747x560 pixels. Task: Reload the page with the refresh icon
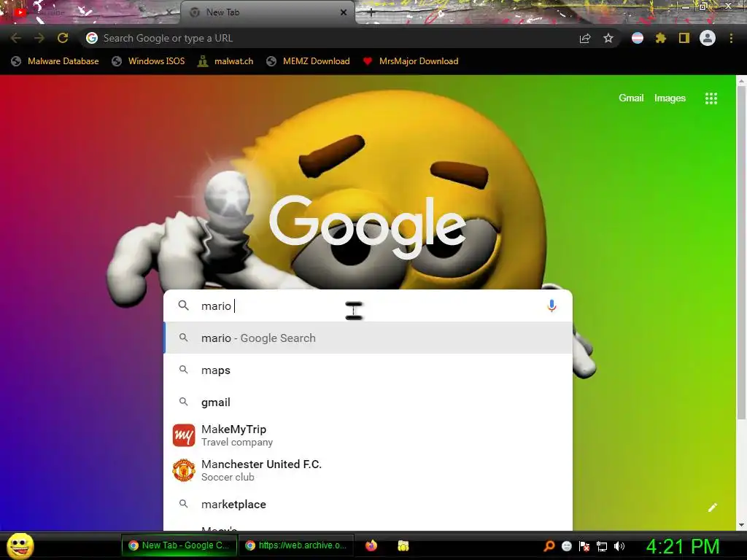[63, 38]
